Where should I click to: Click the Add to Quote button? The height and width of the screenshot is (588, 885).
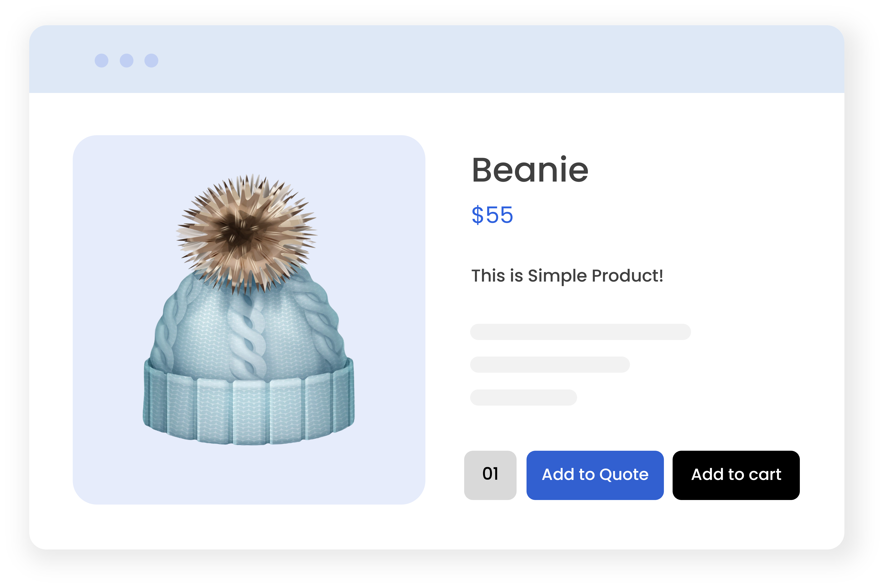click(595, 475)
